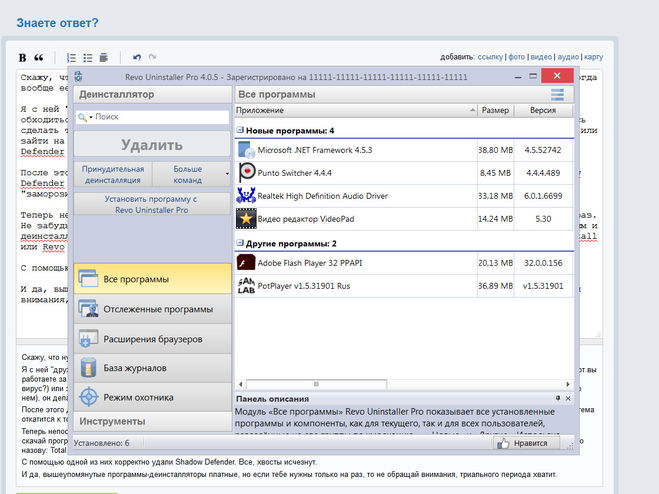Select Microsoft .NET Framework 4.5.3 row
Image resolution: width=659 pixels, height=494 pixels.
404,150
